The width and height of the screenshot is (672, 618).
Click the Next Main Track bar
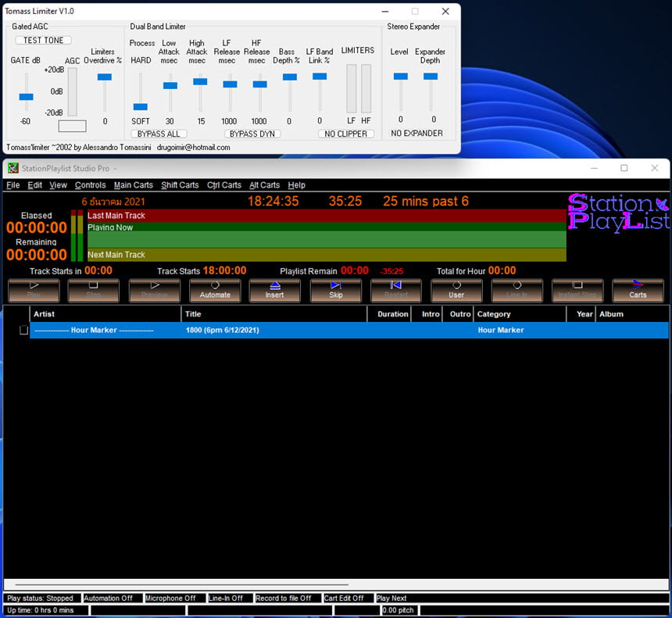coord(327,255)
